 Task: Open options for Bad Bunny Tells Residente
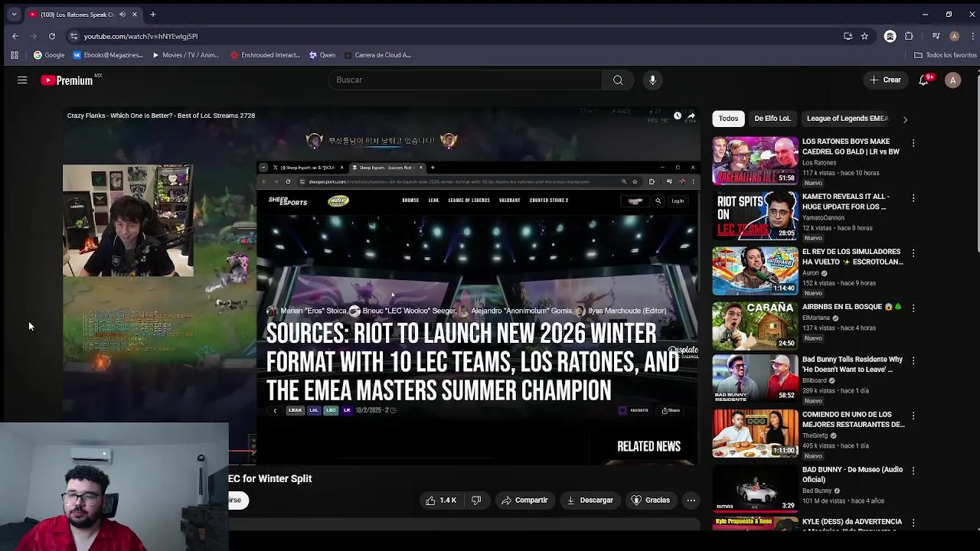pyautogui.click(x=913, y=360)
